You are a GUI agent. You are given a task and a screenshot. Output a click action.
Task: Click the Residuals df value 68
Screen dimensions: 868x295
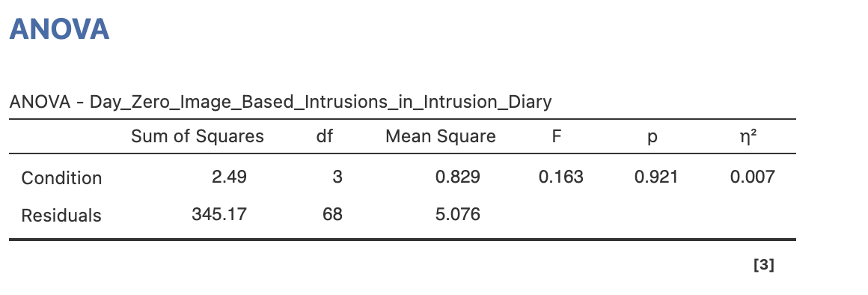pyautogui.click(x=332, y=214)
